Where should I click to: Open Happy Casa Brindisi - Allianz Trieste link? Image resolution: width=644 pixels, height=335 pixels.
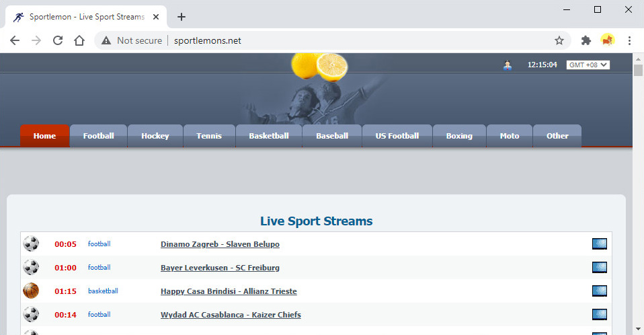pyautogui.click(x=229, y=291)
